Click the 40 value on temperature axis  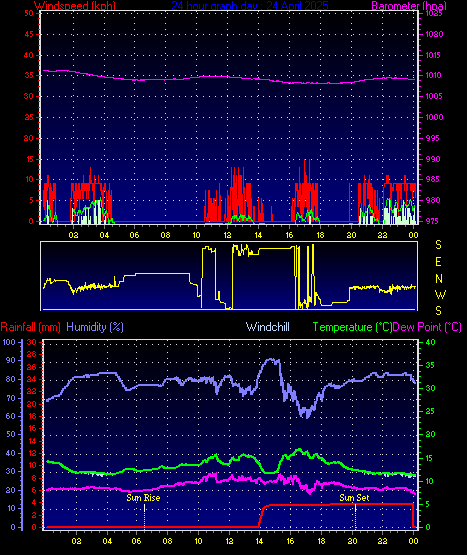430,342
